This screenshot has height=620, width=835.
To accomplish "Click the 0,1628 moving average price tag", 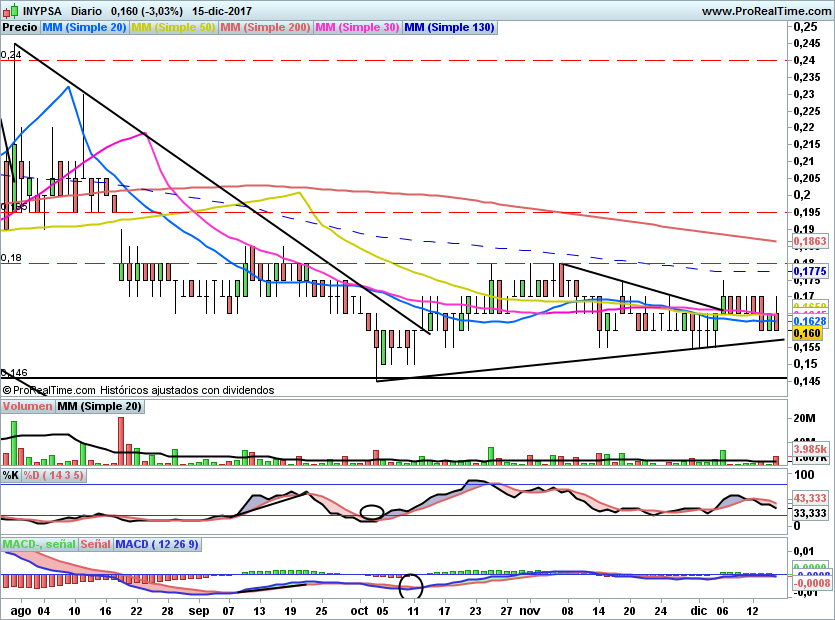I will click(810, 321).
